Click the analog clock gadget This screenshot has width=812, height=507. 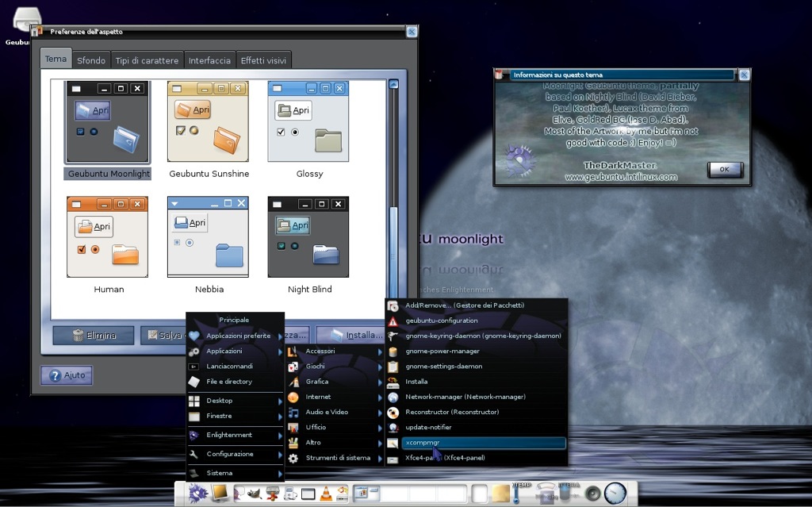coord(615,493)
